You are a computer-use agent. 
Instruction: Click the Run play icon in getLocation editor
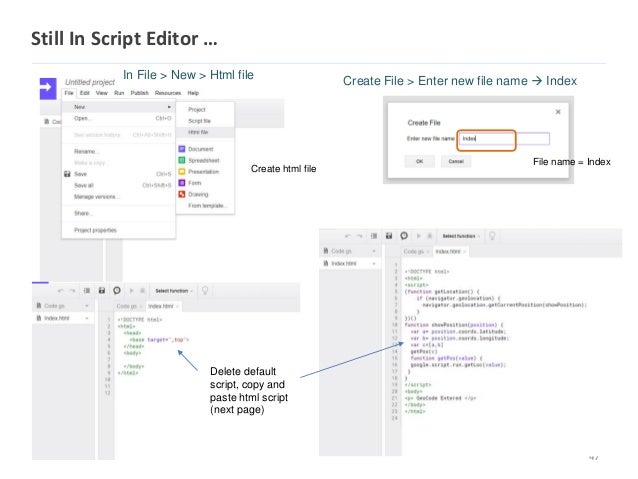click(418, 236)
